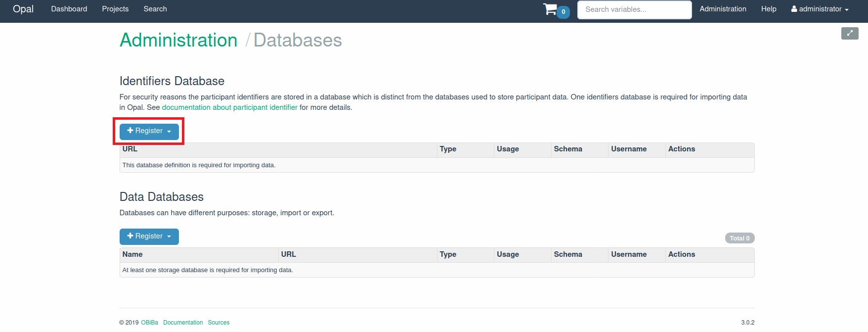Screen dimensions: 868x332
Task: Open the Administration navbar item
Action: pos(723,9)
